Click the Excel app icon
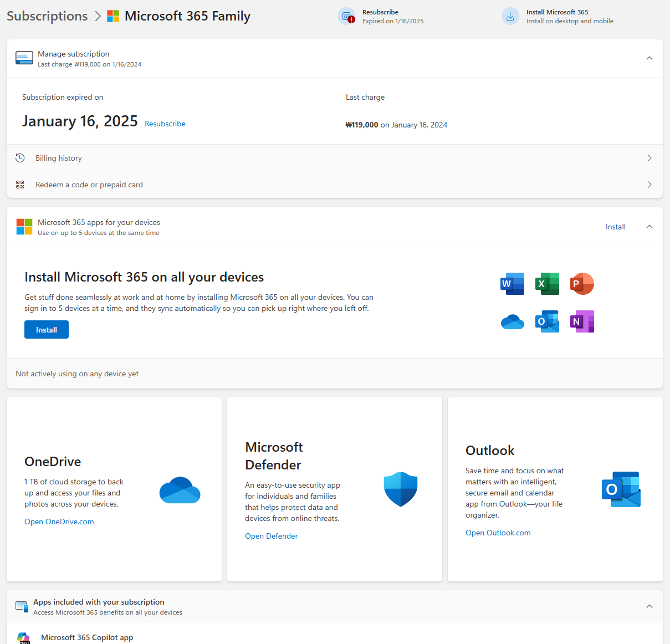The width and height of the screenshot is (670, 644). (548, 284)
